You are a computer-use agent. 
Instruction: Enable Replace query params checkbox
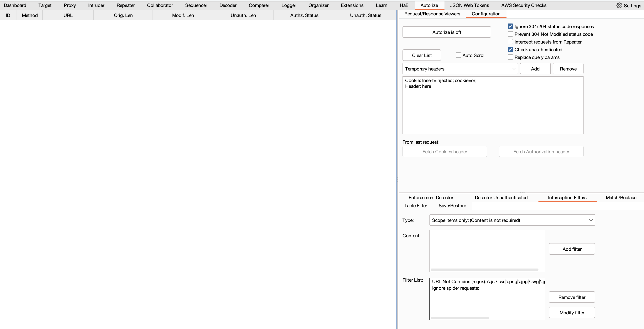pyautogui.click(x=510, y=57)
